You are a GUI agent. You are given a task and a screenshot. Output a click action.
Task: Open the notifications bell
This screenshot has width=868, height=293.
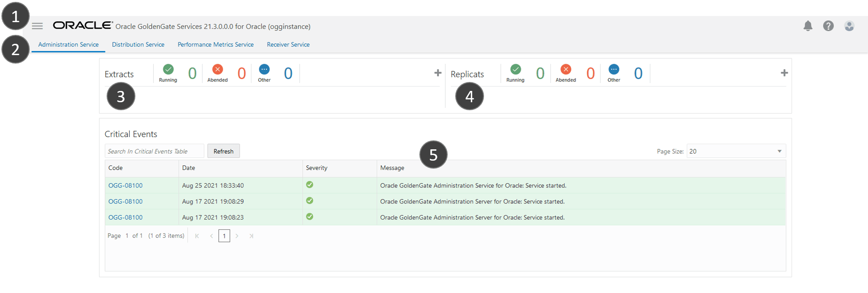[x=808, y=26]
